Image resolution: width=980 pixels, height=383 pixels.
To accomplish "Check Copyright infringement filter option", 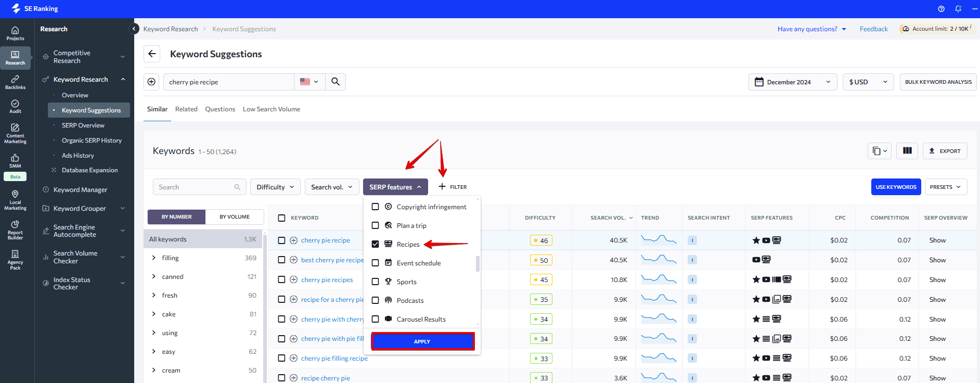I will 375,207.
